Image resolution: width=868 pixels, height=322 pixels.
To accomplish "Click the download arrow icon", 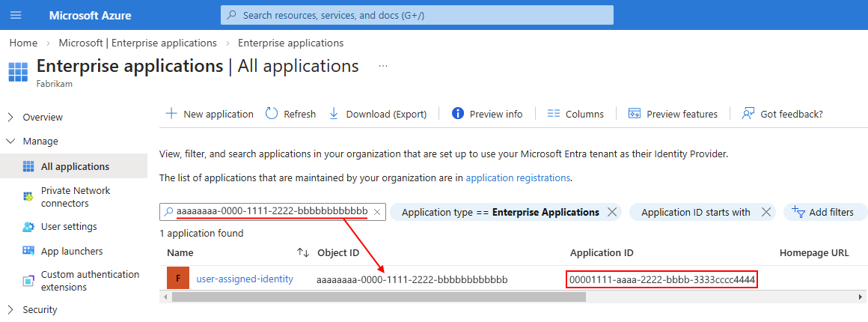I will click(x=334, y=114).
